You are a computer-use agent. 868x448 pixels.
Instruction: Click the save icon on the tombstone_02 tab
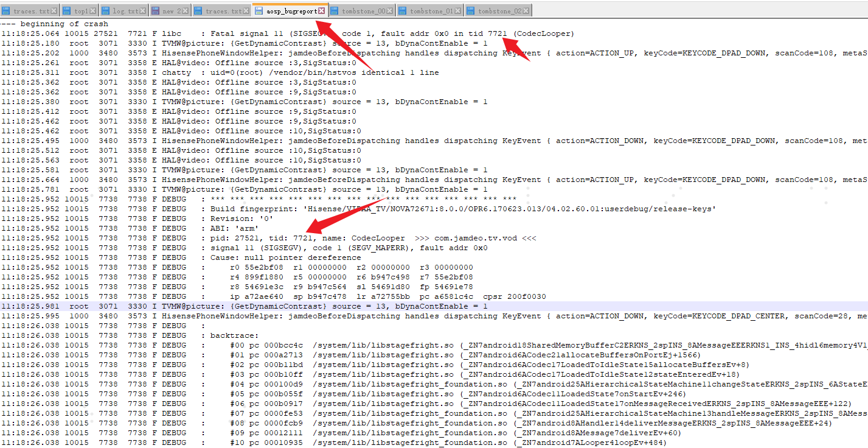pyautogui.click(x=471, y=10)
